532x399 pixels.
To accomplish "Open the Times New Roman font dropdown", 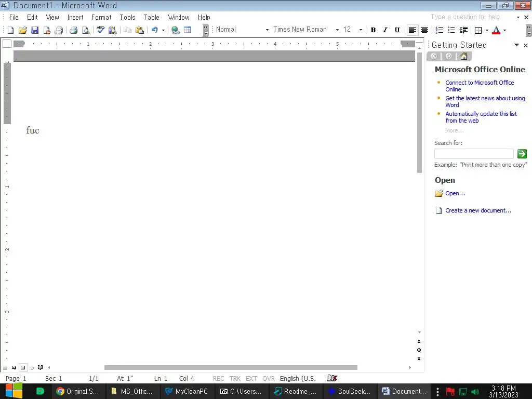I will pos(337,30).
